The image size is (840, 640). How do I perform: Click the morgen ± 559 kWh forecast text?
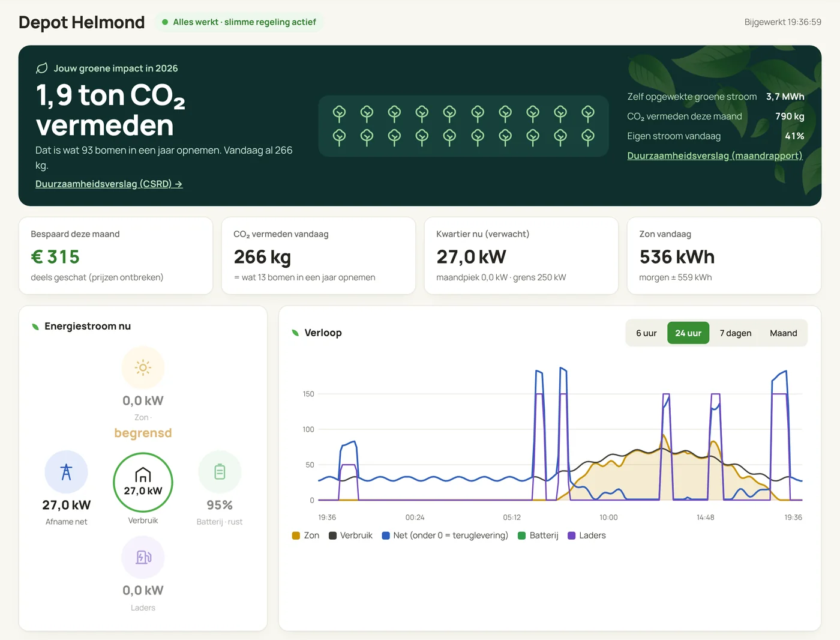click(x=676, y=277)
